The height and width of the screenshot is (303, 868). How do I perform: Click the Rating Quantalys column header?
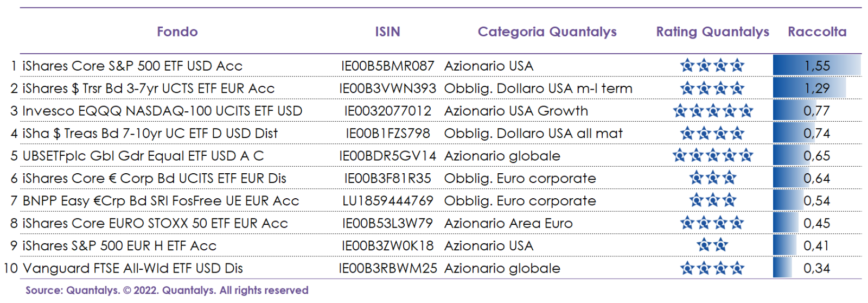coord(712,31)
